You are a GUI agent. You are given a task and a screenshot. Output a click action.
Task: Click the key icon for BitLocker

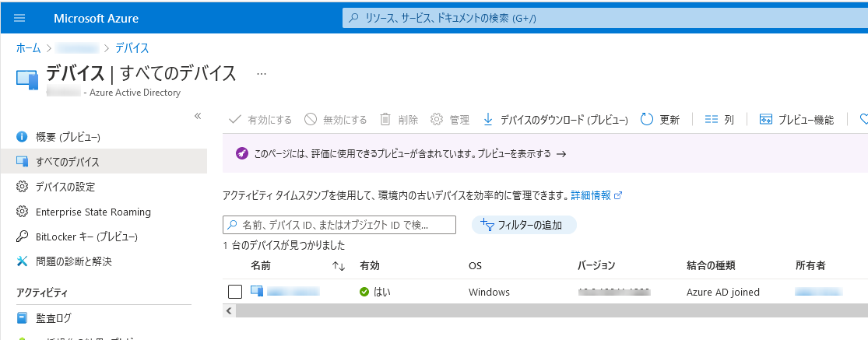coord(22,237)
